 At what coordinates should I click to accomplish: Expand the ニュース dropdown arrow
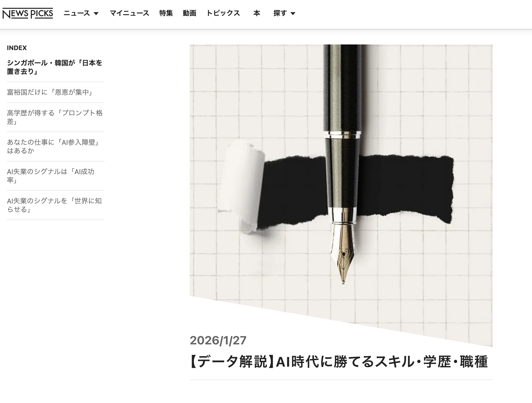pos(96,13)
